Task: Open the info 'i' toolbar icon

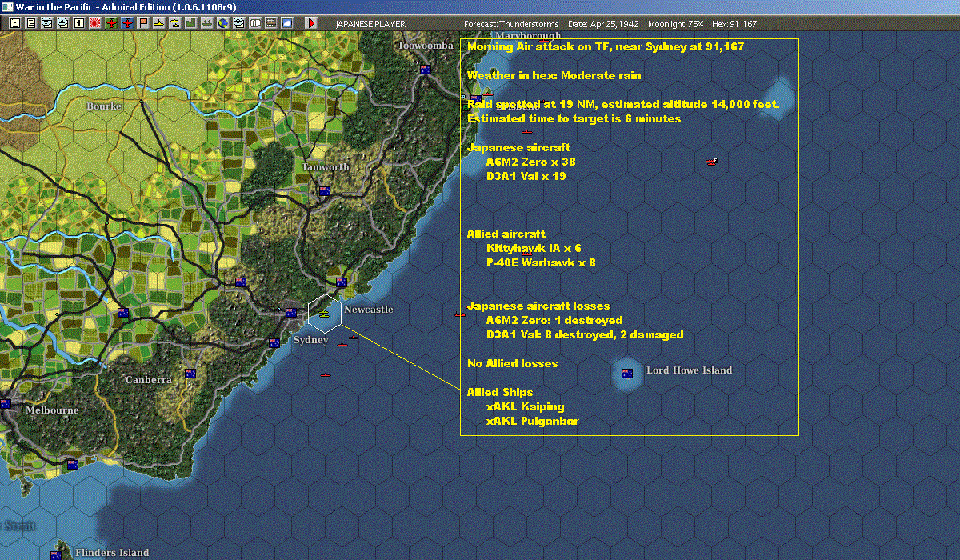Action: 78,23
